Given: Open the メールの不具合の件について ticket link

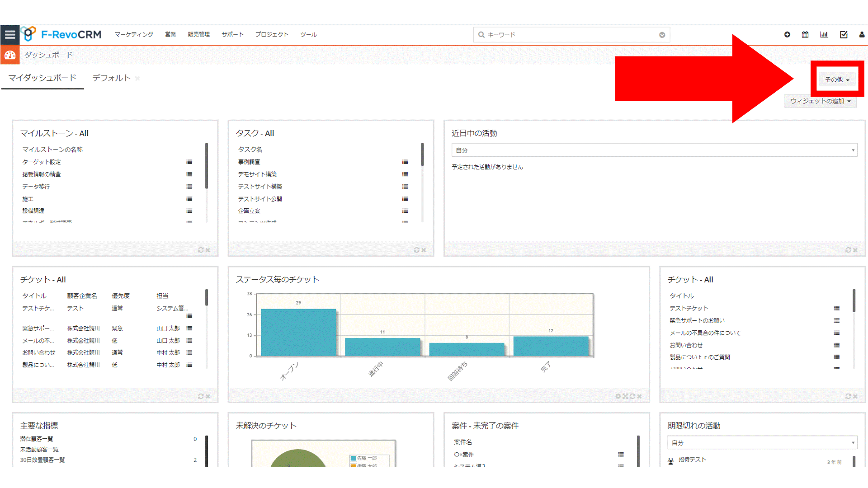Looking at the screenshot, I should point(705,333).
